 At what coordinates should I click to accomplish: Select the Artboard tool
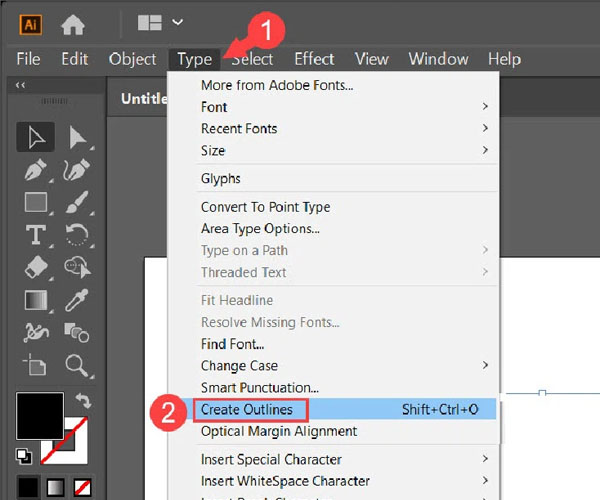pos(34,364)
